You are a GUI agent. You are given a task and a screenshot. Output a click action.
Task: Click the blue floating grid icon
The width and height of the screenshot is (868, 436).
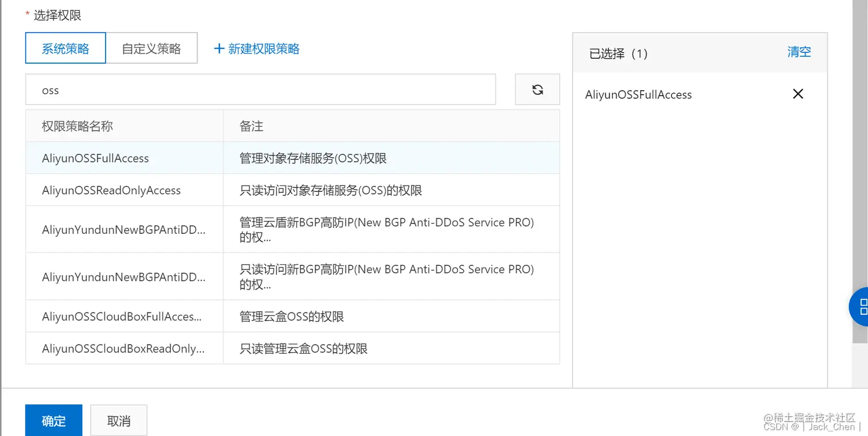coord(859,307)
